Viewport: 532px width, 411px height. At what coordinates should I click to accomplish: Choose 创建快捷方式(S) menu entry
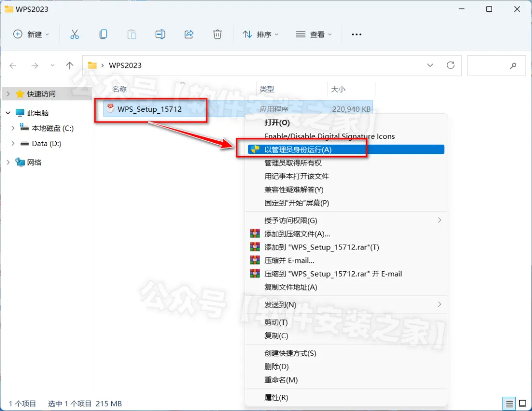(346, 353)
